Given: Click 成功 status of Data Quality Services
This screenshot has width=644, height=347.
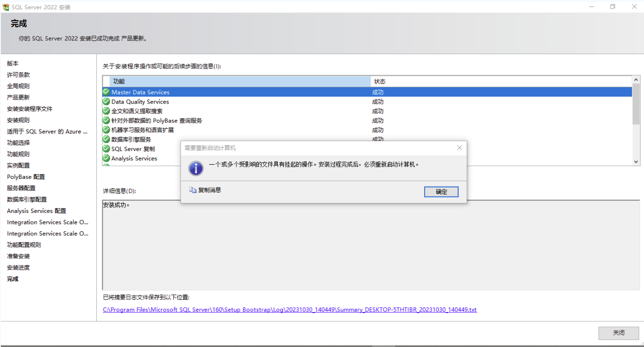Looking at the screenshot, I should pos(378,101).
